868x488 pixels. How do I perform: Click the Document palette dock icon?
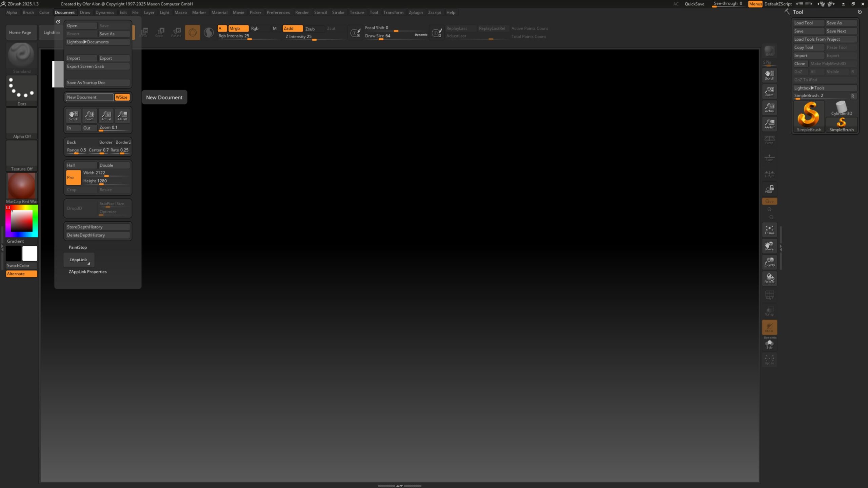pyautogui.click(x=58, y=22)
